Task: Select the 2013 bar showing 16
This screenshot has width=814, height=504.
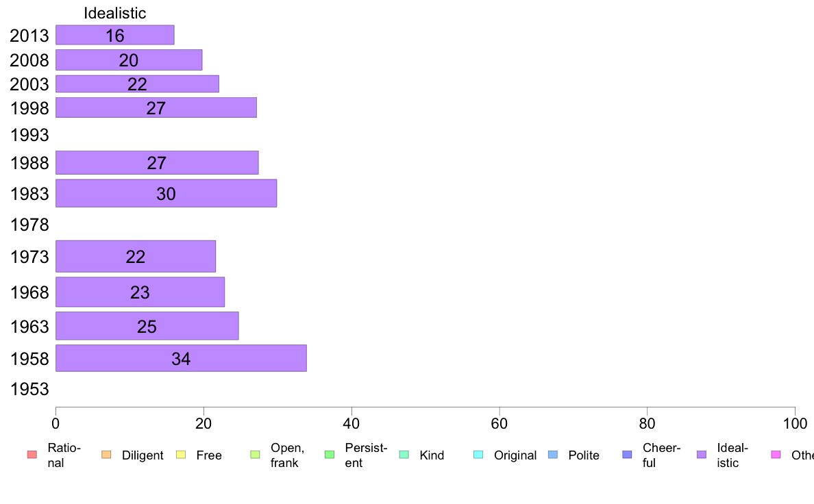Action: pyautogui.click(x=114, y=35)
